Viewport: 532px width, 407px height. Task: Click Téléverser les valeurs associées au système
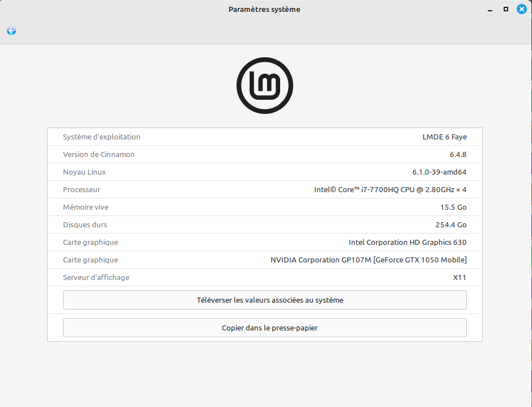[x=265, y=300]
